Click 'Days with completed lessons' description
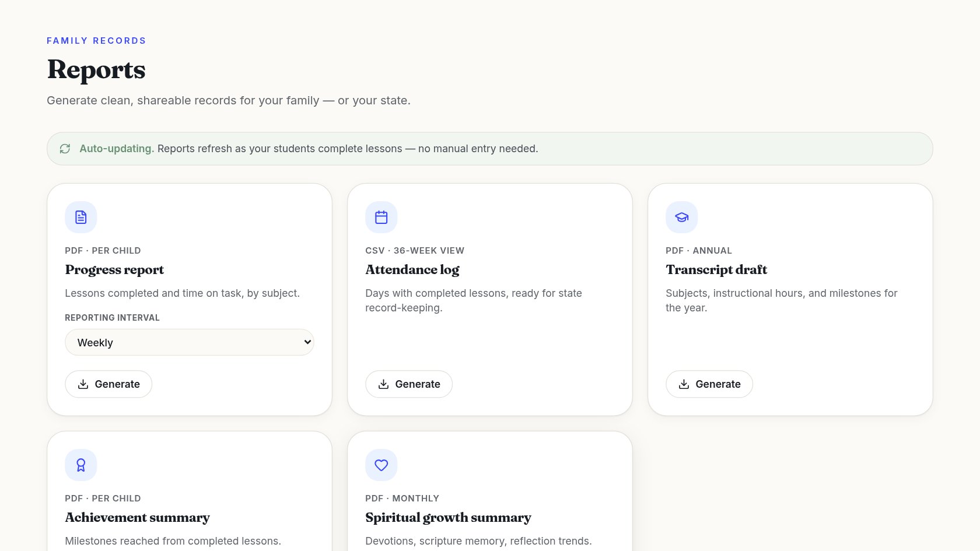980x551 pixels. point(474,300)
